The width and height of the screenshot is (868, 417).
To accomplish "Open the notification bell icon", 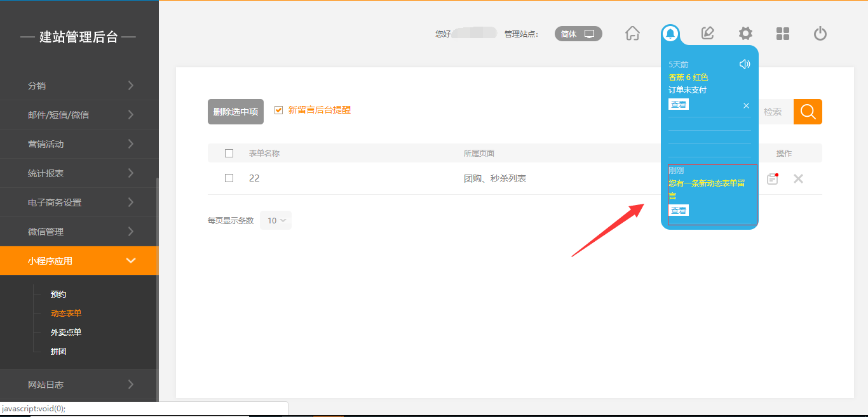I will point(670,34).
